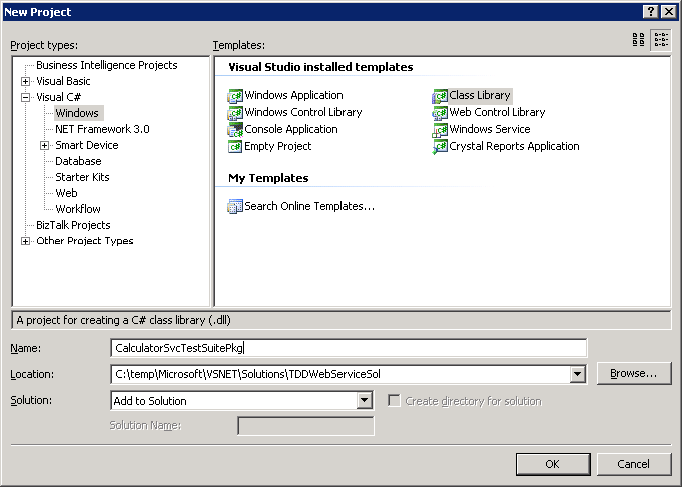This screenshot has height=487, width=682.
Task: Pick the Console Application template icon
Action: [236, 130]
